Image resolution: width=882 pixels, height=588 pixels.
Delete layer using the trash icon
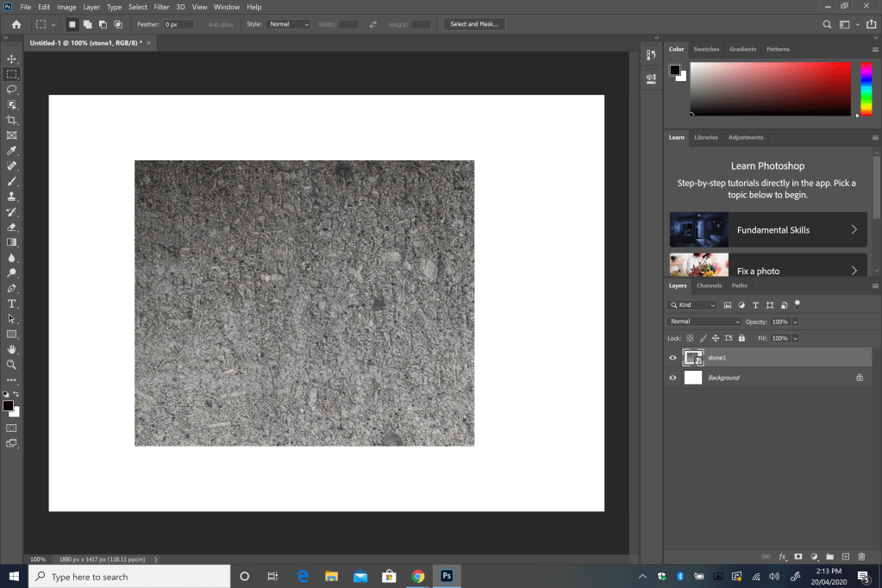[861, 557]
